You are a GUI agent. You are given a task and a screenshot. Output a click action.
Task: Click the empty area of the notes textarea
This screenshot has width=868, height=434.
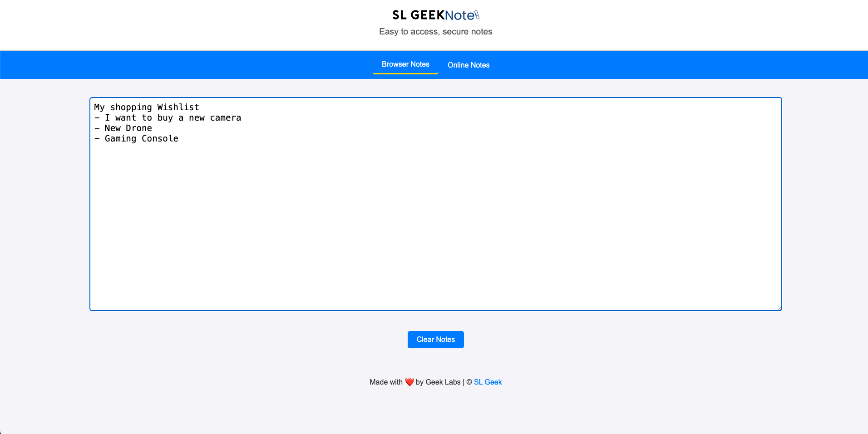436,227
